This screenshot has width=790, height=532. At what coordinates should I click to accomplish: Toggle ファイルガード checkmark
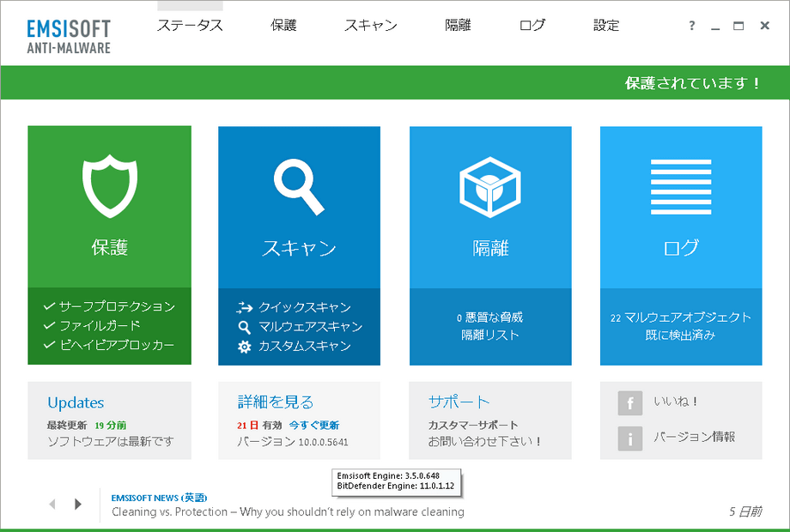(49, 326)
